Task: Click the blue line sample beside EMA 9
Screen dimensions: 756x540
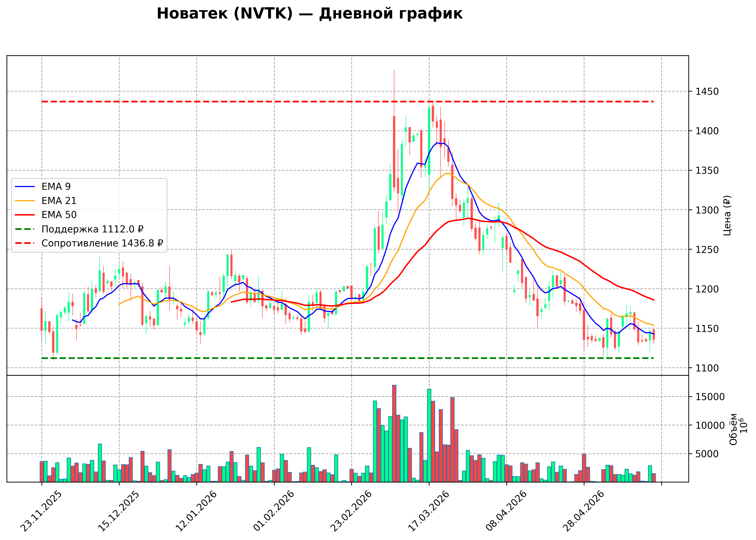Action: click(25, 187)
